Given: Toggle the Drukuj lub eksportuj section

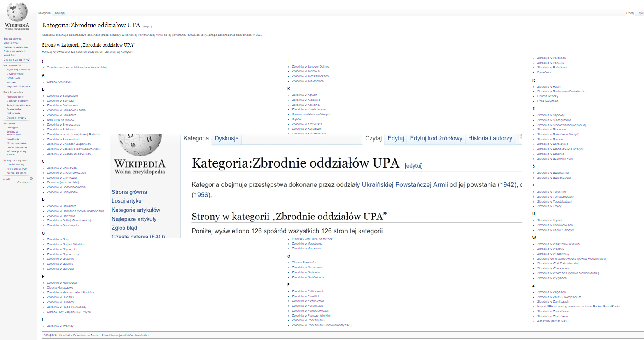Looking at the screenshot, I should point(15,161).
